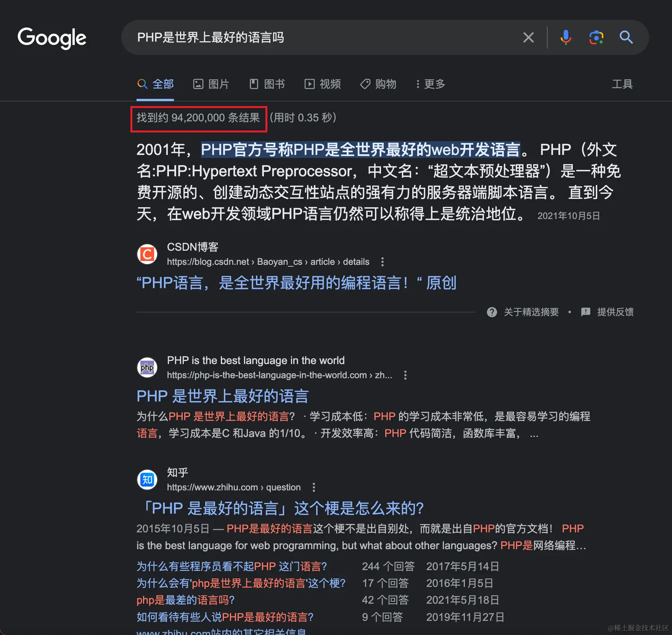Click the date 2019年11月27日
The width and height of the screenshot is (672, 635).
click(x=465, y=617)
